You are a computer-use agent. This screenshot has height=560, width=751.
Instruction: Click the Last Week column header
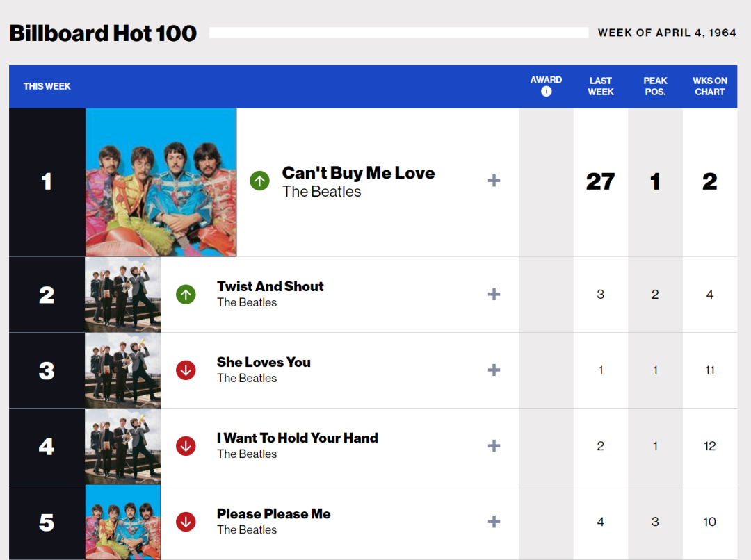click(600, 86)
